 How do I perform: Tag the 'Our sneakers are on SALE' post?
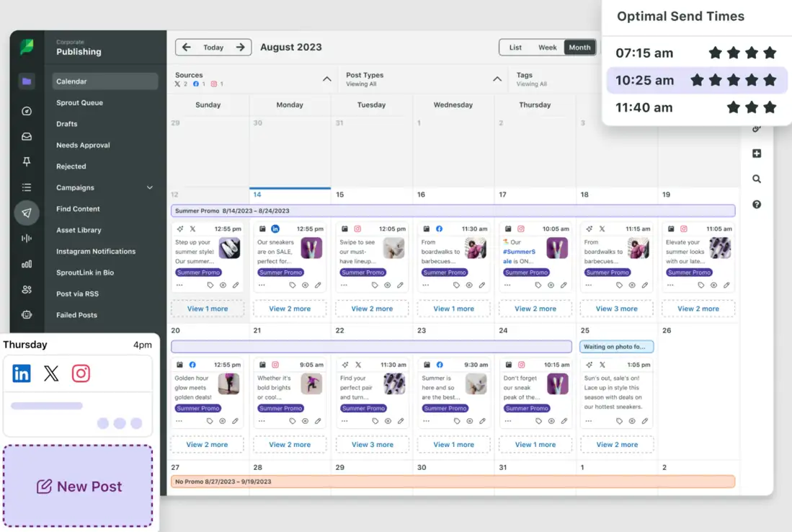pos(293,285)
